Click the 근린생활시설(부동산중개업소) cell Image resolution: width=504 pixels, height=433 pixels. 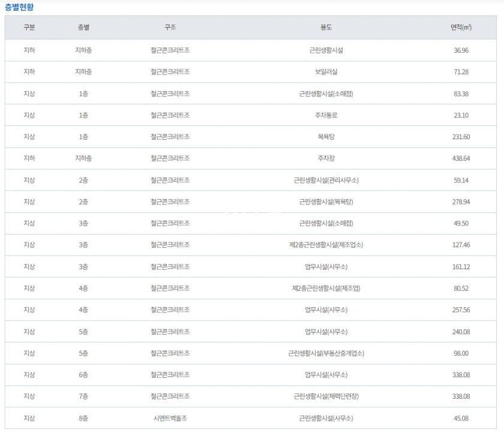326,353
